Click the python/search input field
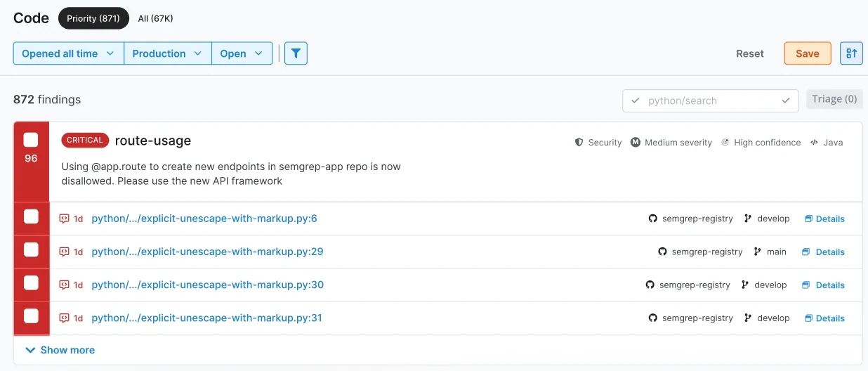The image size is (868, 371). click(x=711, y=100)
